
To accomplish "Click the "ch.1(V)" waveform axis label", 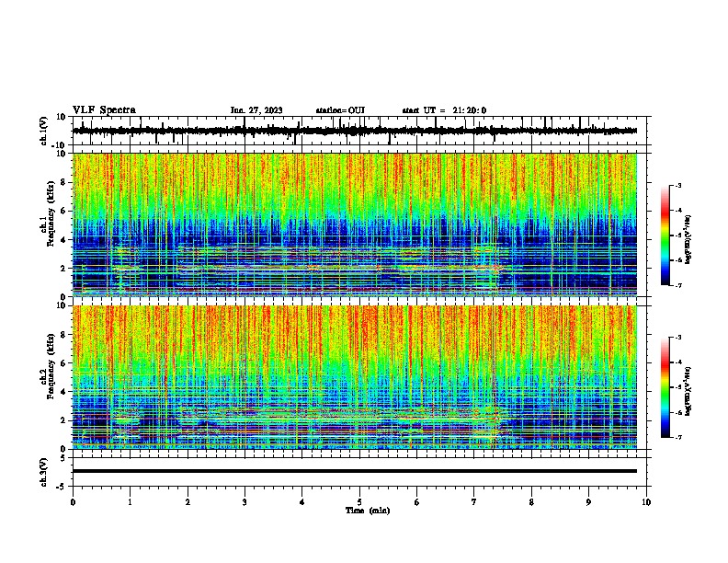I will point(44,131).
